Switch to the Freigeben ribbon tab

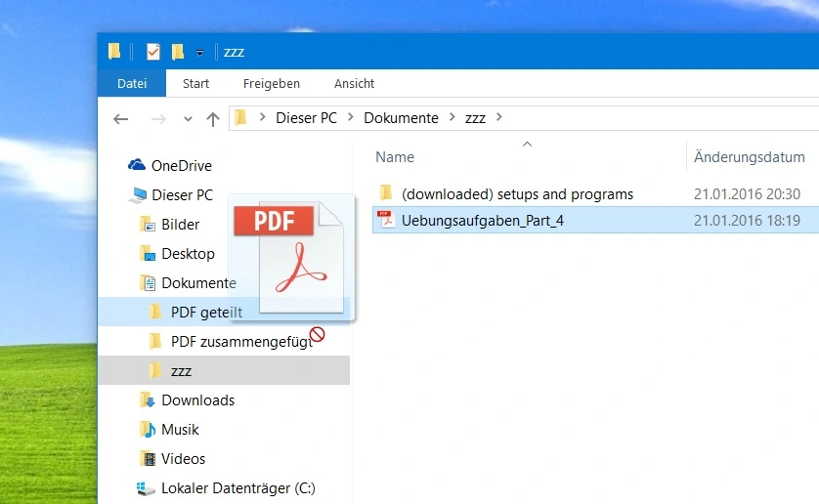[272, 84]
